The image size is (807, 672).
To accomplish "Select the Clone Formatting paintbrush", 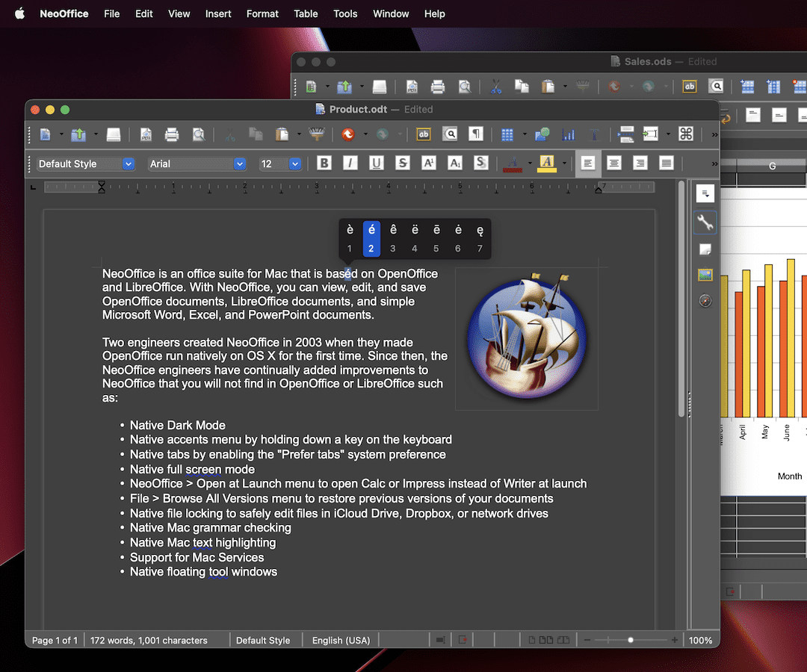I will (317, 134).
